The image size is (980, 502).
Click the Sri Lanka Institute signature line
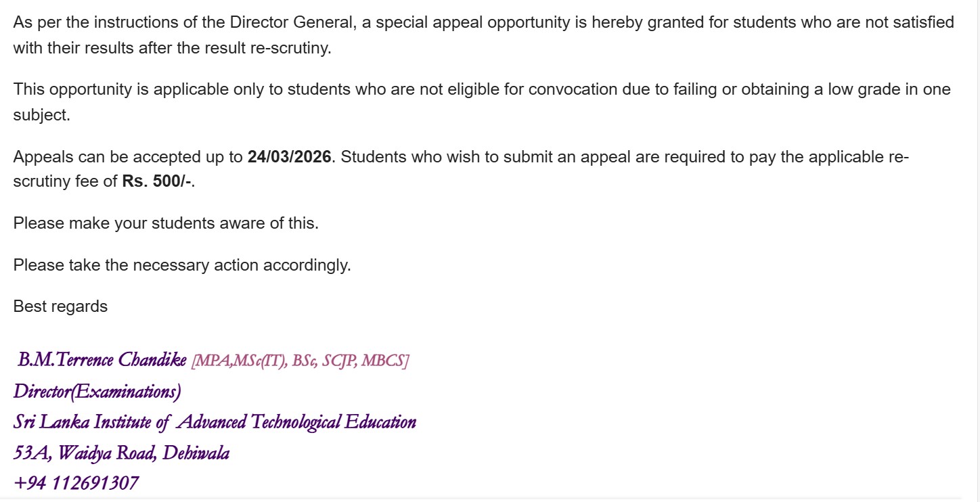pos(215,422)
